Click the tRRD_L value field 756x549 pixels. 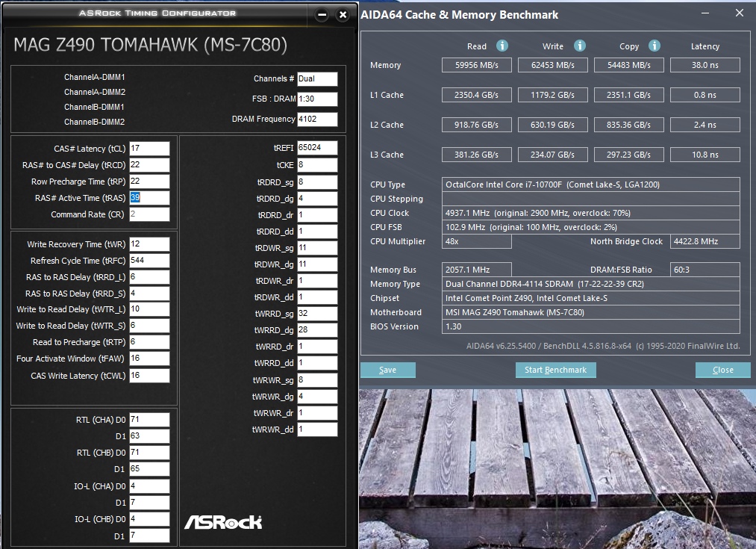tap(149, 277)
